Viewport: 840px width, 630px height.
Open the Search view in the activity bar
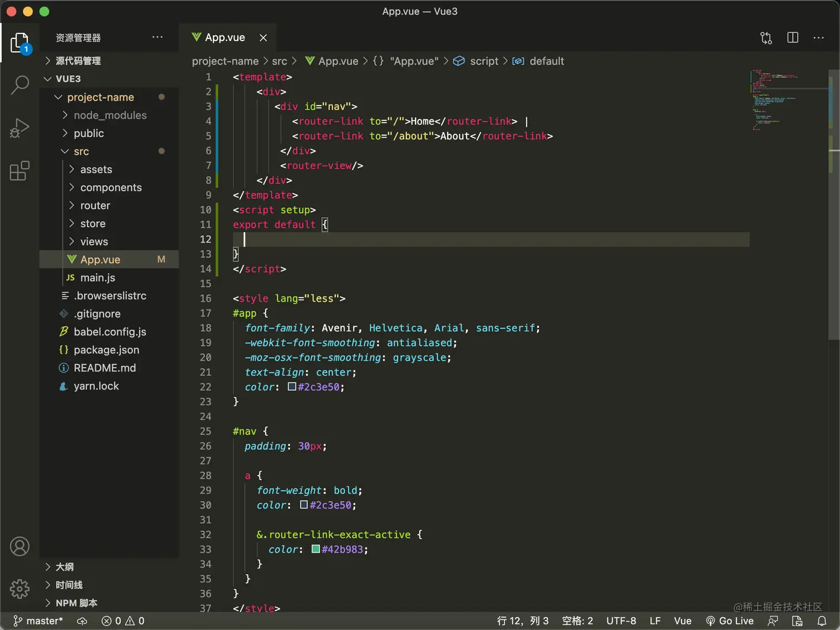[x=20, y=85]
